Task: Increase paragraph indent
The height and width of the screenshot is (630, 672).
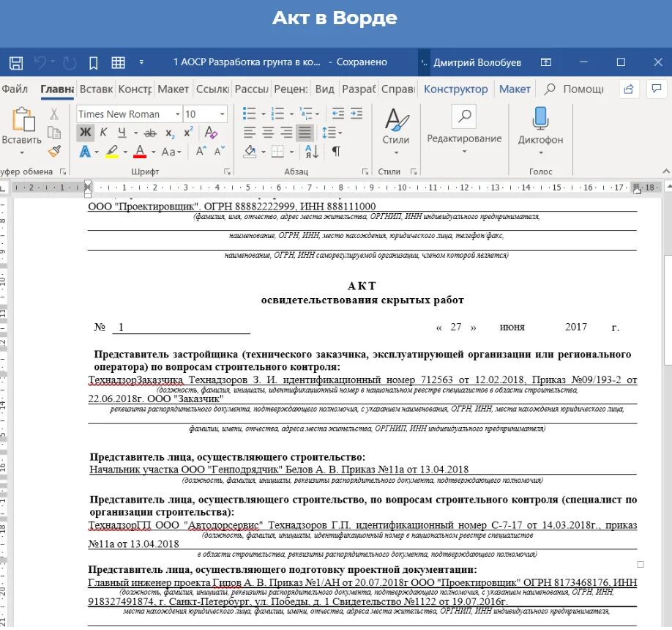Action: (x=356, y=114)
